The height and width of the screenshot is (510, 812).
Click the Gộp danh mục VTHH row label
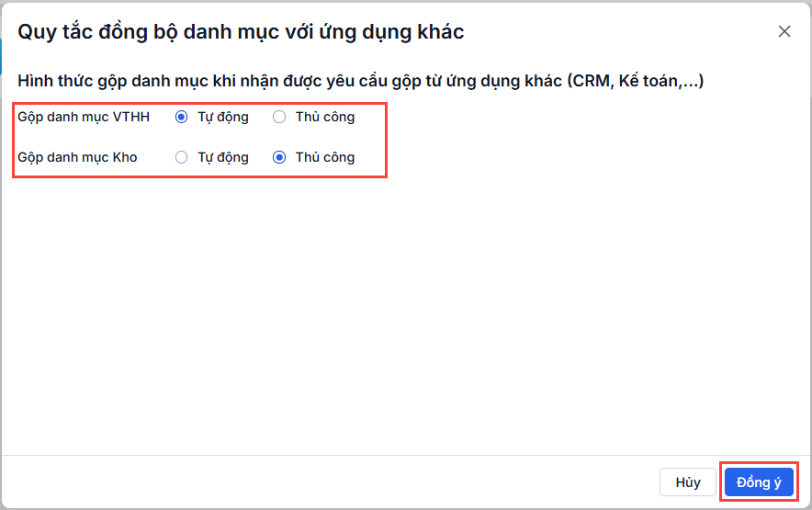tap(84, 117)
